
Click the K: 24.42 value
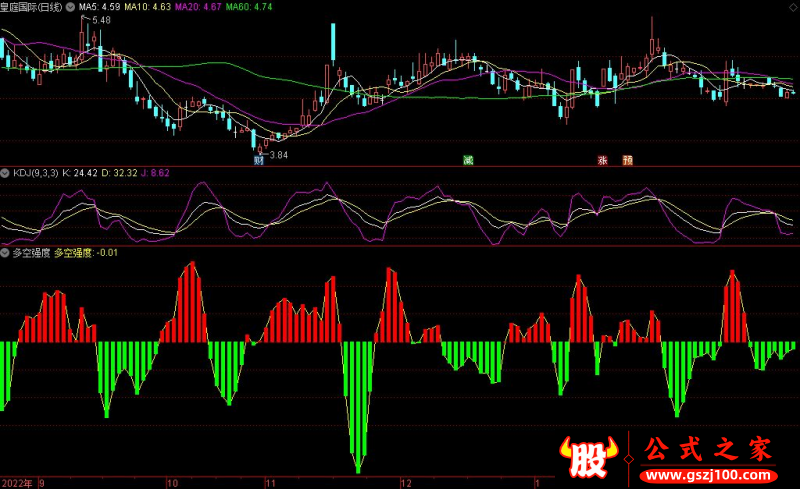80,173
